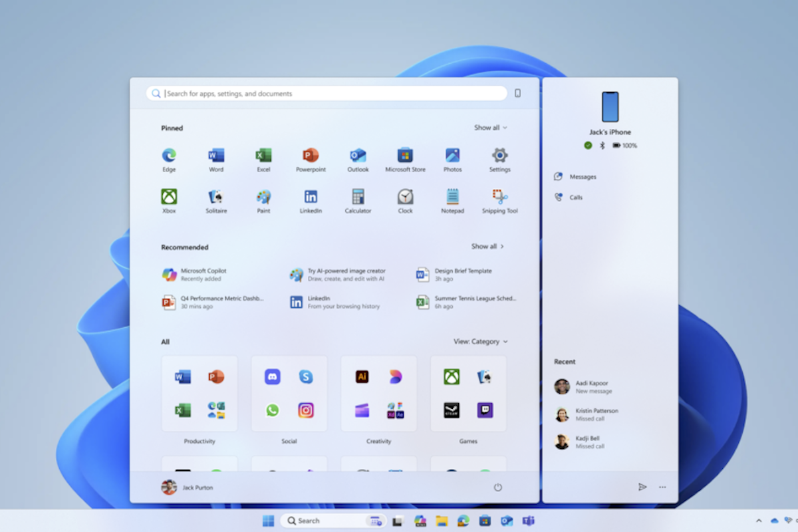798x532 pixels.
Task: Open Microsoft Teams from the taskbar
Action: click(529, 521)
